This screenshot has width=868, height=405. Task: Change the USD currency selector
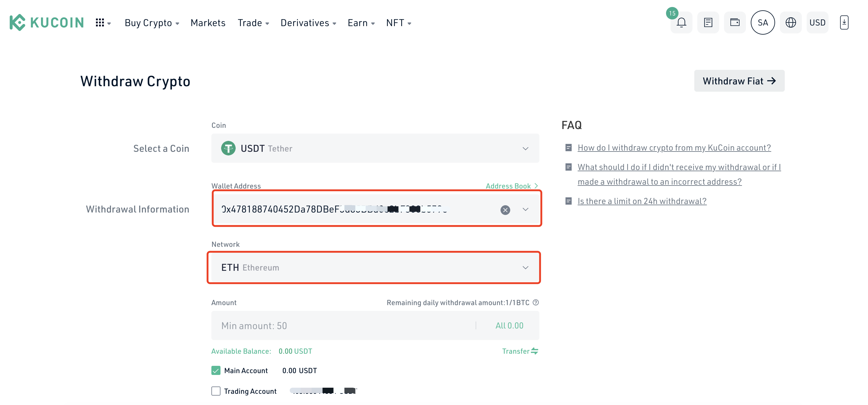click(x=817, y=22)
